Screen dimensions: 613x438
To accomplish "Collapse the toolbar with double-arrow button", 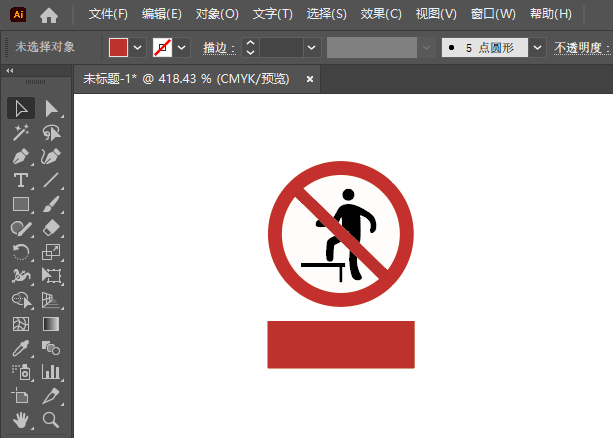I will click(x=10, y=71).
